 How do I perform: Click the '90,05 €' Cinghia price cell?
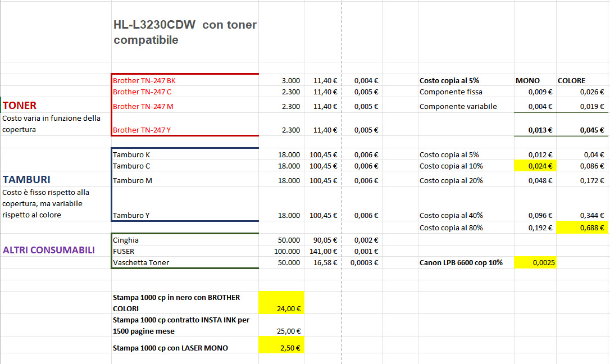point(323,240)
